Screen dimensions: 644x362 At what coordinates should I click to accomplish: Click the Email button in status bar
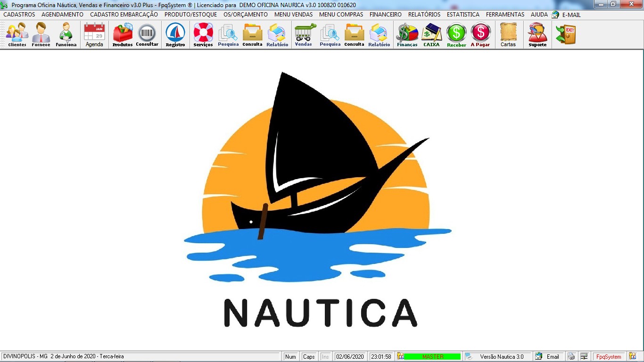click(548, 356)
